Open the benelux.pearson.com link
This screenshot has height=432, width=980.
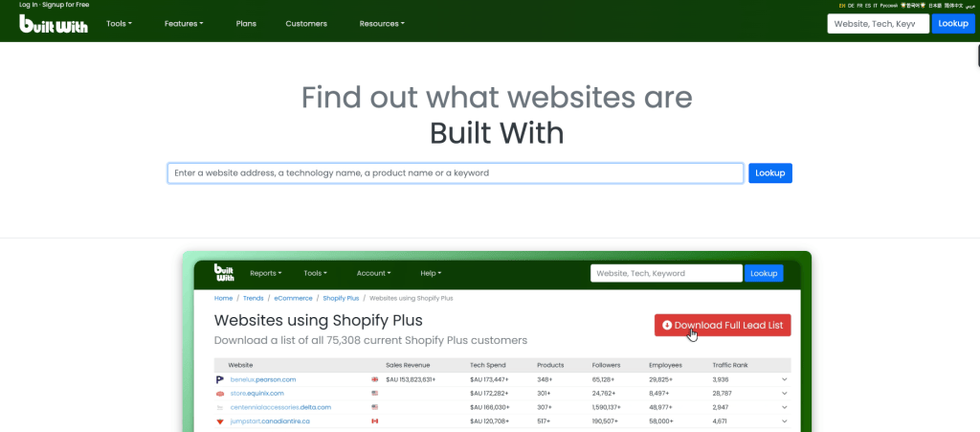point(262,379)
